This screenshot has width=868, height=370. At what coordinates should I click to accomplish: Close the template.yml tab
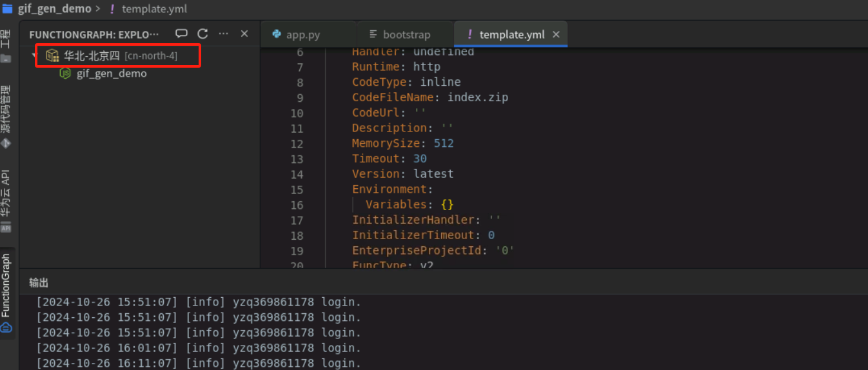pos(556,35)
